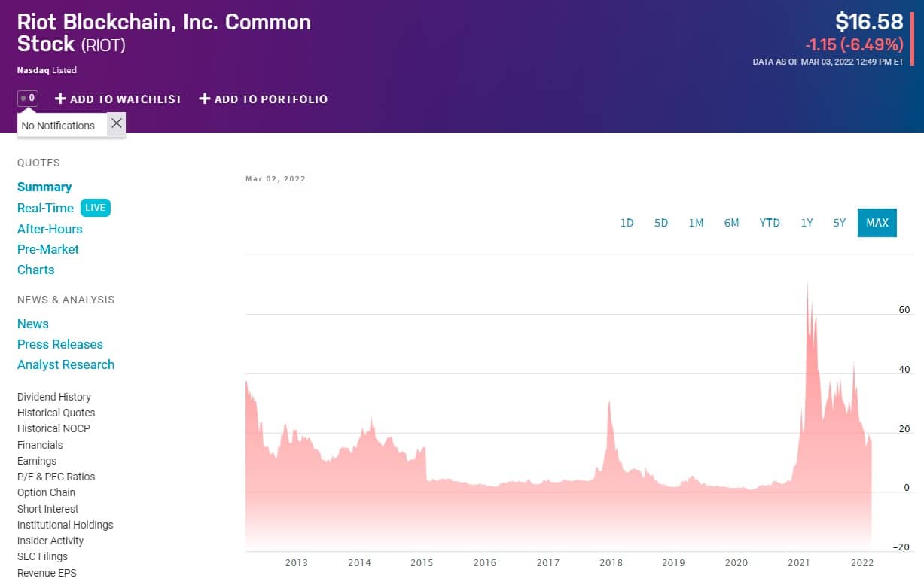Screen dimensions: 924x588
Task: Click the 2015 x-axis label
Action: [x=422, y=563]
